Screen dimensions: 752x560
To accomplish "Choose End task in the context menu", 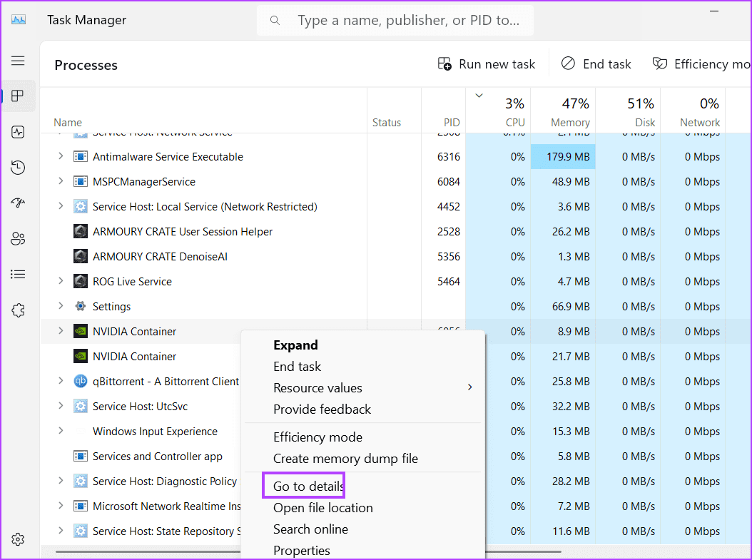I will 363,367.
